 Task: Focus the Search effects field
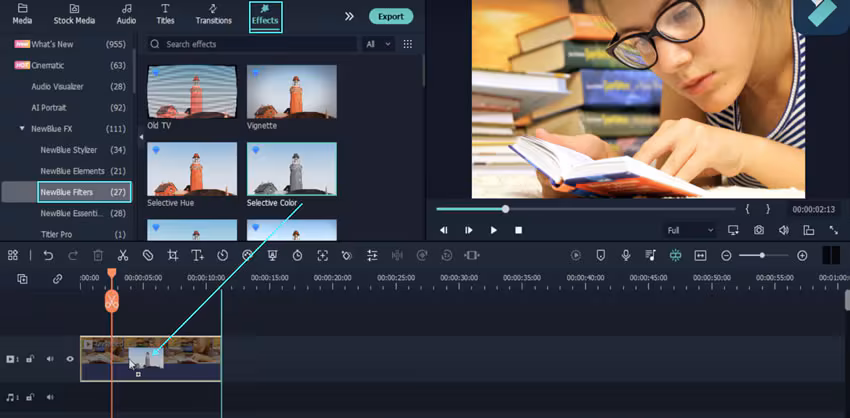(x=252, y=44)
